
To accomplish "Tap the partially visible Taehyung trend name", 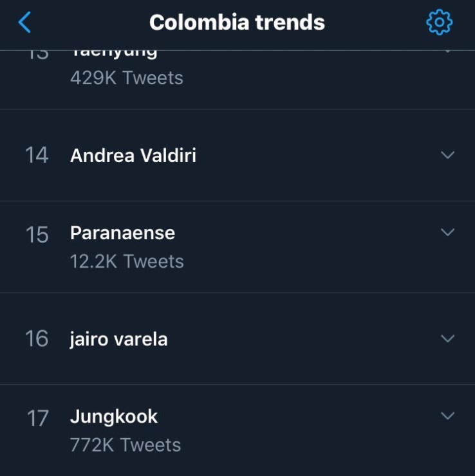I will 114,54.
